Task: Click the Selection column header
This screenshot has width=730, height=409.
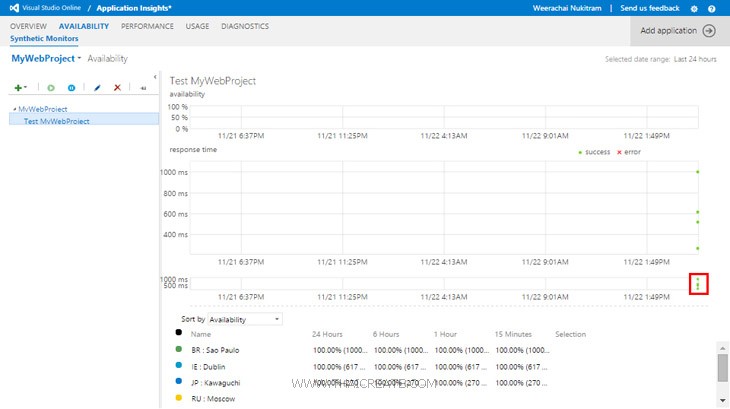Action: click(x=571, y=334)
